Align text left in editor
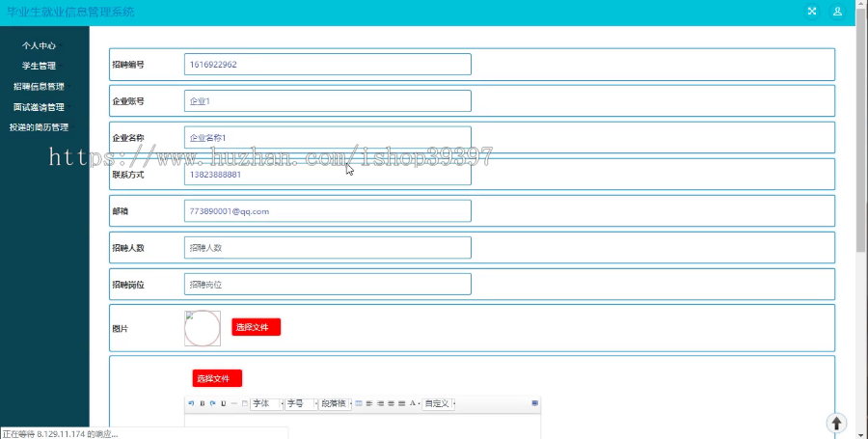The height and width of the screenshot is (439, 868). click(x=369, y=403)
